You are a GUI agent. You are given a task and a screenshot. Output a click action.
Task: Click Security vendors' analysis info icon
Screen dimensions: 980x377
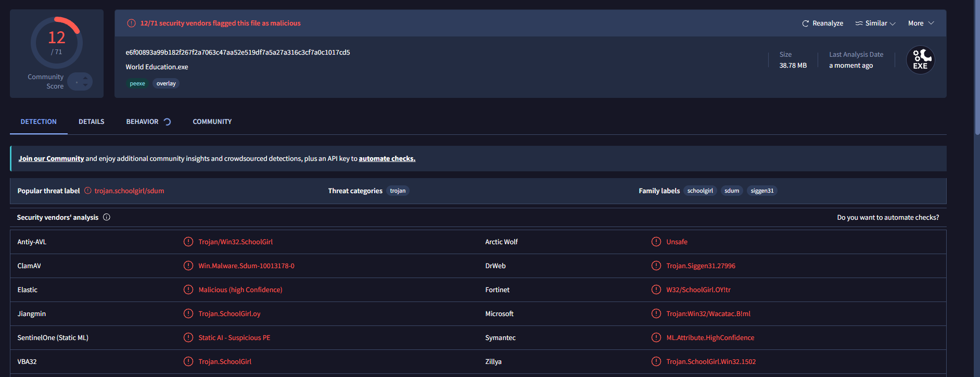point(107,217)
